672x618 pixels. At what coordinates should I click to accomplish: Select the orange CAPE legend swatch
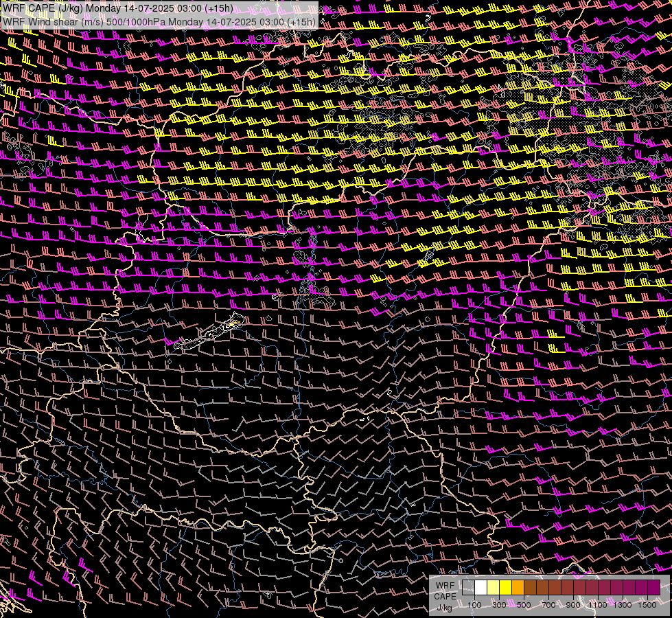tap(518, 587)
